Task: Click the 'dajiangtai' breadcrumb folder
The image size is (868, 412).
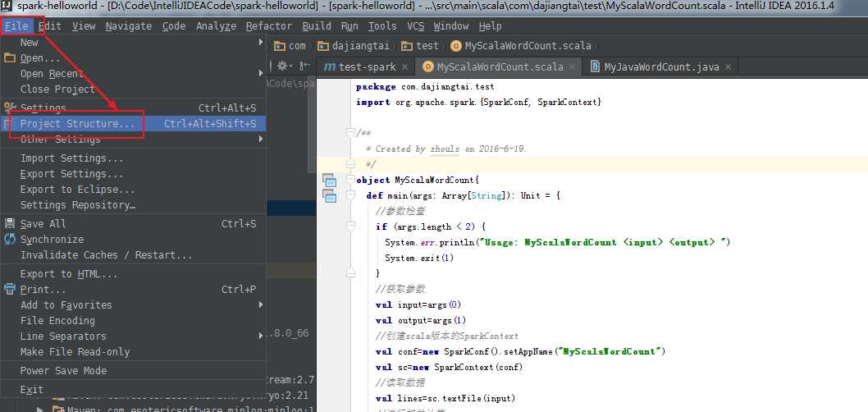Action: 353,46
